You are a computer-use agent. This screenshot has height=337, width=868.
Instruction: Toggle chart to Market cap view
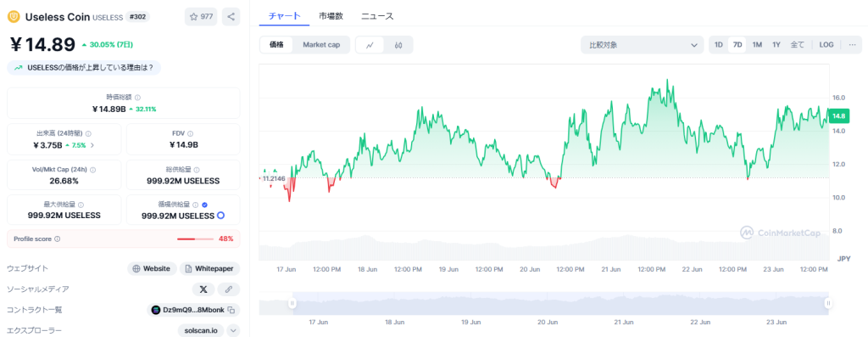(321, 45)
